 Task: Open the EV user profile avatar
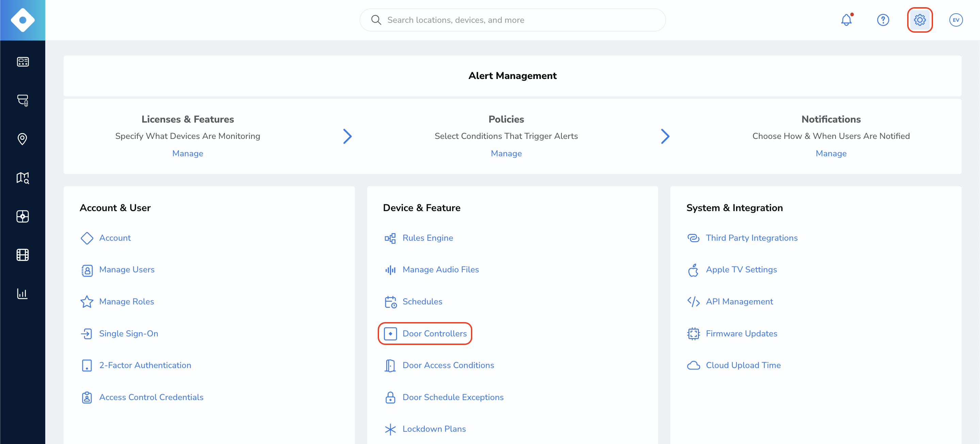coord(956,20)
